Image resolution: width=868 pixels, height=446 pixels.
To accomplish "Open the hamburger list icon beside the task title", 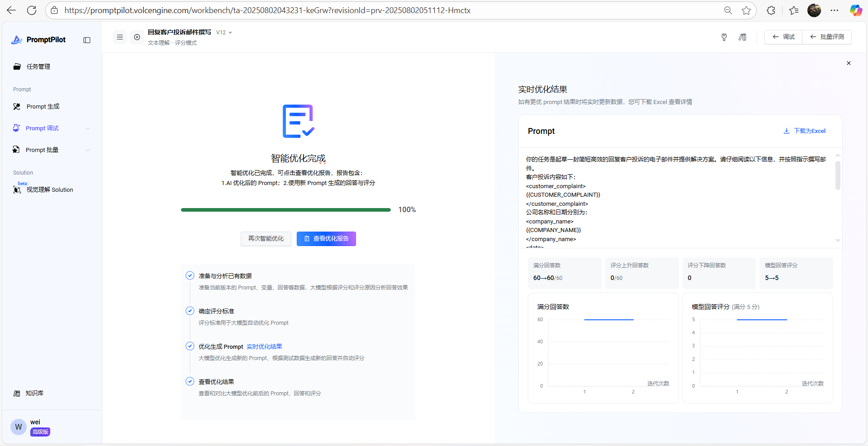I will tap(120, 37).
